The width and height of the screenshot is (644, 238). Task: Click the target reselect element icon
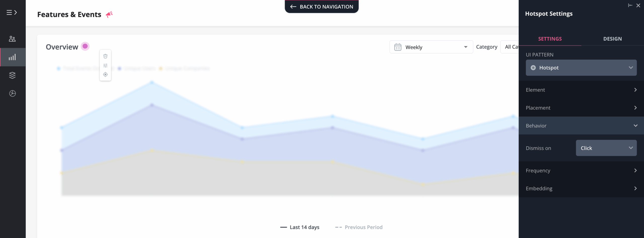(x=105, y=75)
